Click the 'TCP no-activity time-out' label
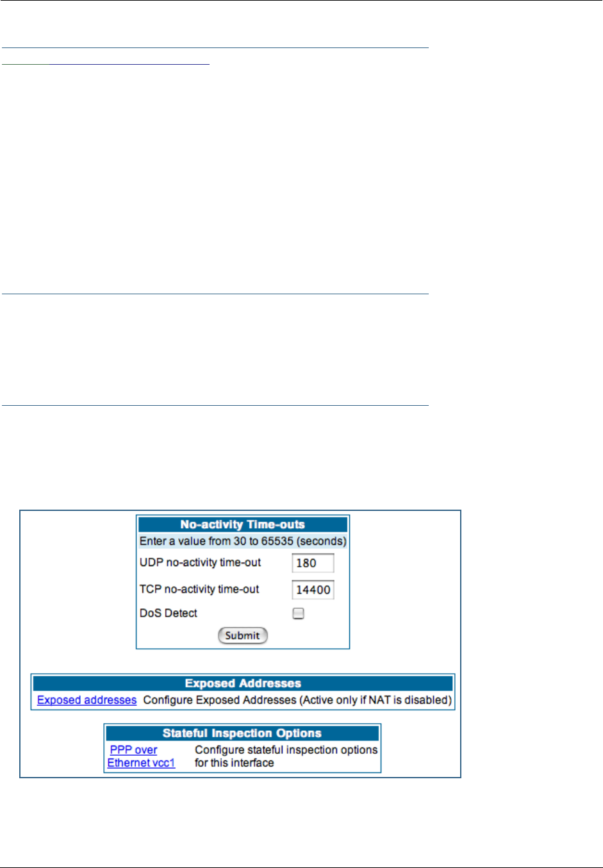 (x=199, y=589)
